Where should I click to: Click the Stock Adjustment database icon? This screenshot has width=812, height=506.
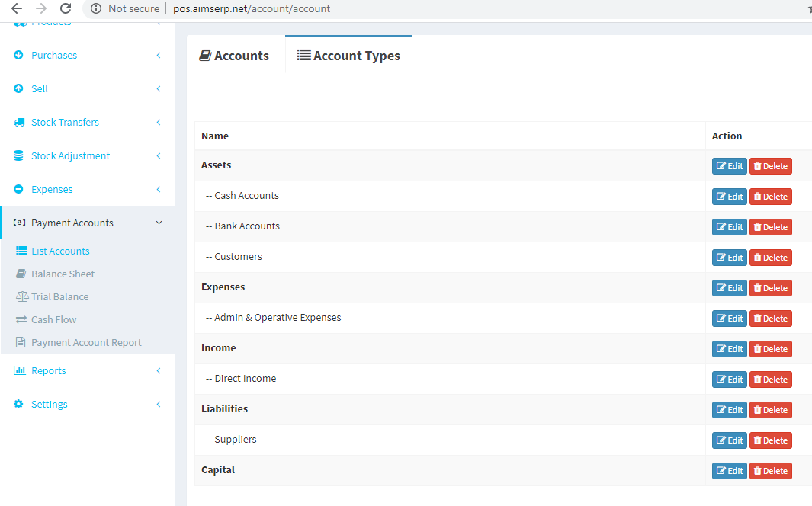18,155
